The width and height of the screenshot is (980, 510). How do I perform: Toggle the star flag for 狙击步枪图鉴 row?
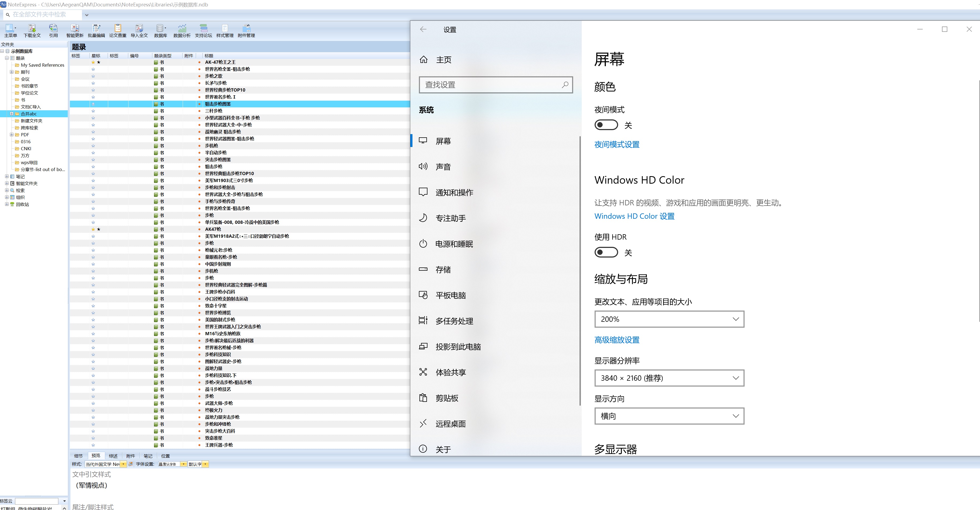point(93,104)
